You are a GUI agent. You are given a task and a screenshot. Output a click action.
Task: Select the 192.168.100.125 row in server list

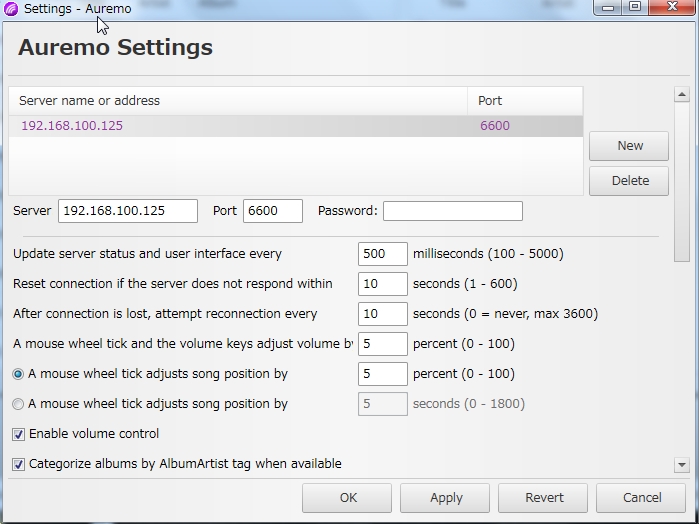pos(296,126)
